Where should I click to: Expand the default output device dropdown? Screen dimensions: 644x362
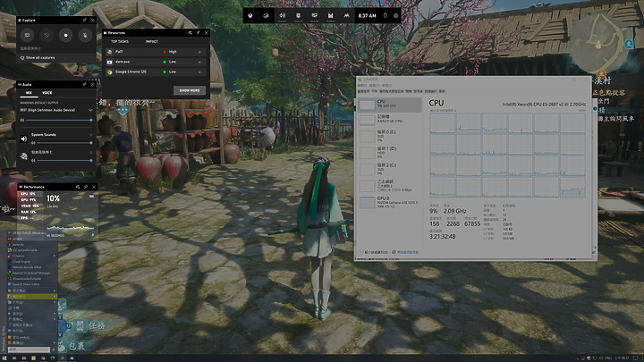tap(90, 111)
